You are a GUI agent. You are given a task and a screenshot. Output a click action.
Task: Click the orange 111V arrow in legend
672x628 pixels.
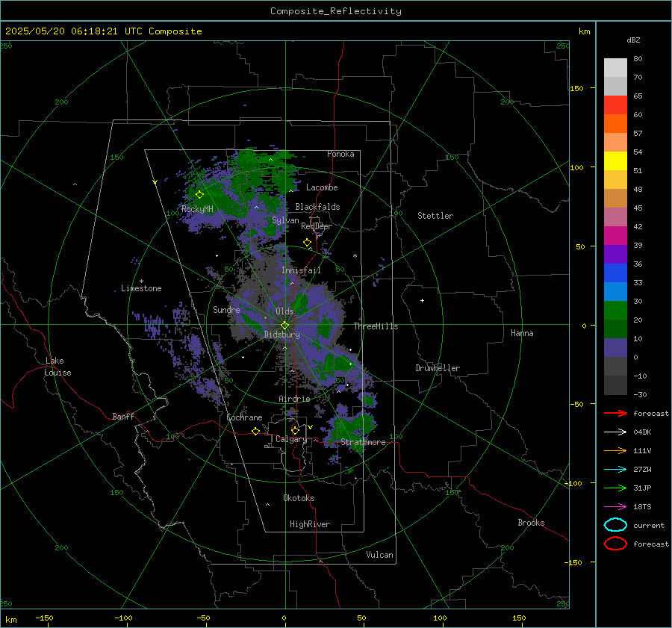tap(615, 450)
